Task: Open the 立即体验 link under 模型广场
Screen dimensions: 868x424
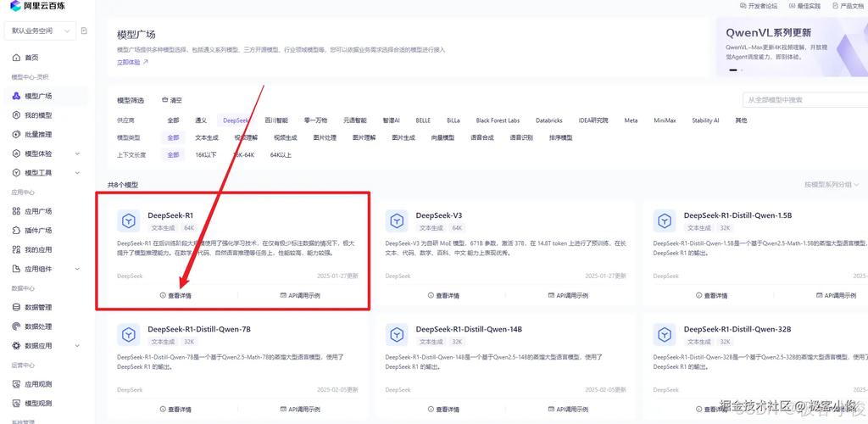Action: pos(133,63)
